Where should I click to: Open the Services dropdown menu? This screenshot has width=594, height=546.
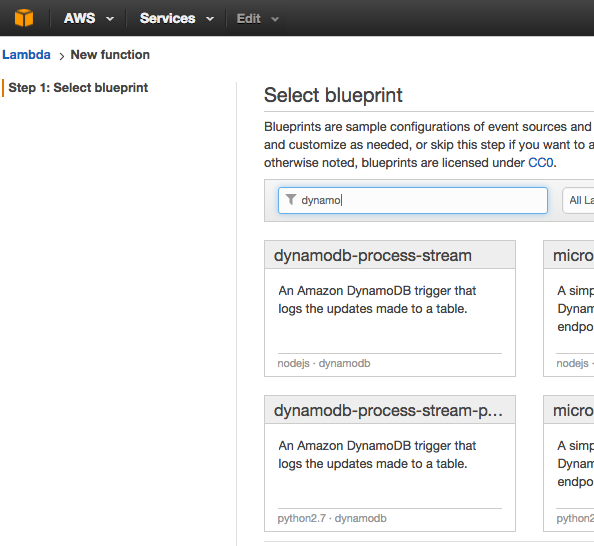pos(177,18)
